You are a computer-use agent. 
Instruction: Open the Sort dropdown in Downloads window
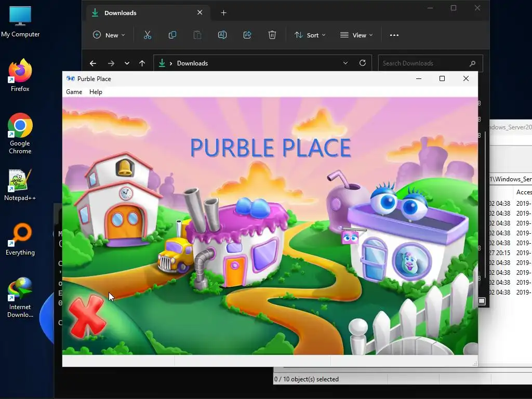tap(310, 35)
